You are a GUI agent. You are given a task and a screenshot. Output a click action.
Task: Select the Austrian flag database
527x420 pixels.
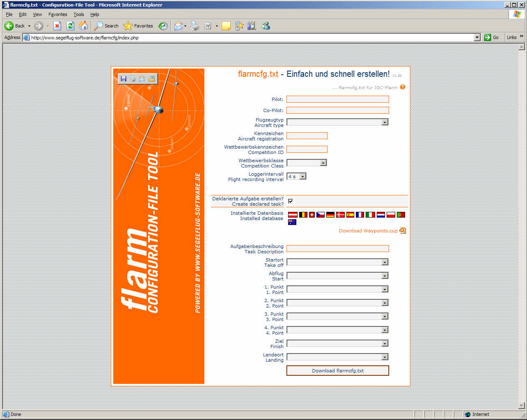pos(293,215)
